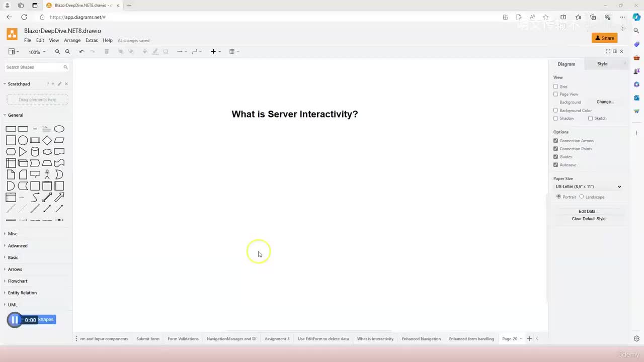Viewport: 644px width, 362px height.
Task: Uncheck Connection Points
Action: click(x=555, y=149)
